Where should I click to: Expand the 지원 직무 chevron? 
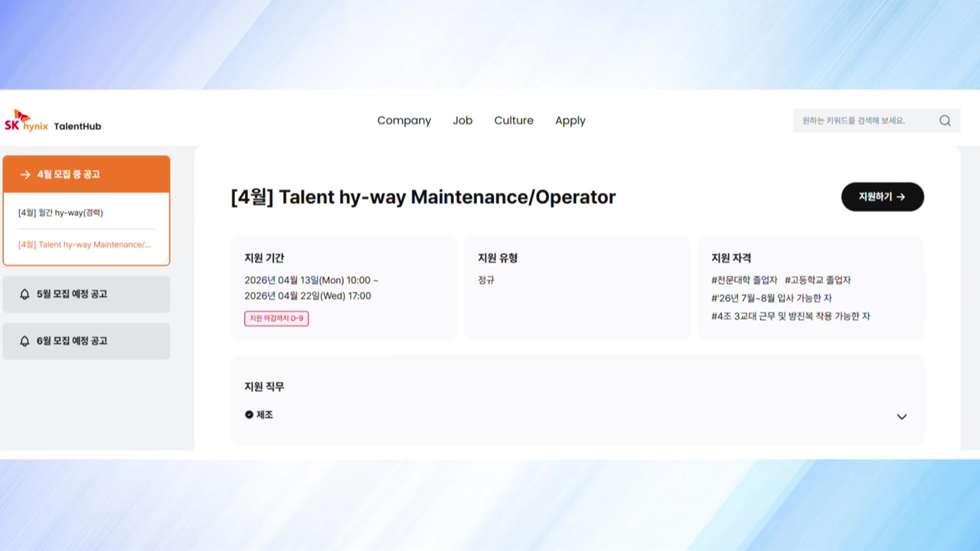tap(901, 417)
